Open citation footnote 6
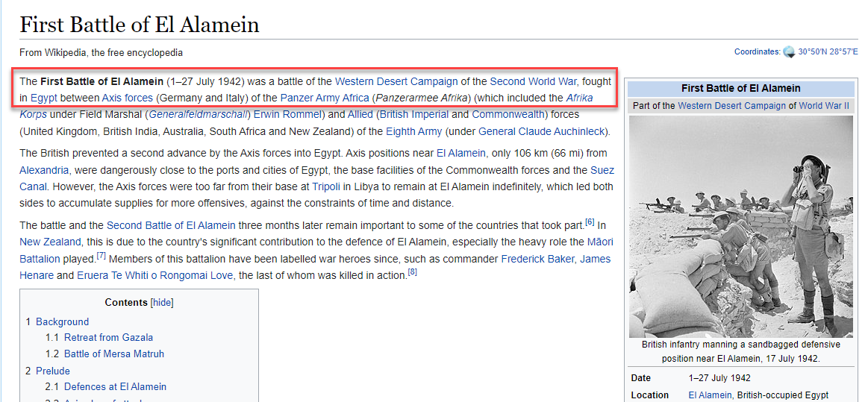Screen dimensions: 868x402 590,222
